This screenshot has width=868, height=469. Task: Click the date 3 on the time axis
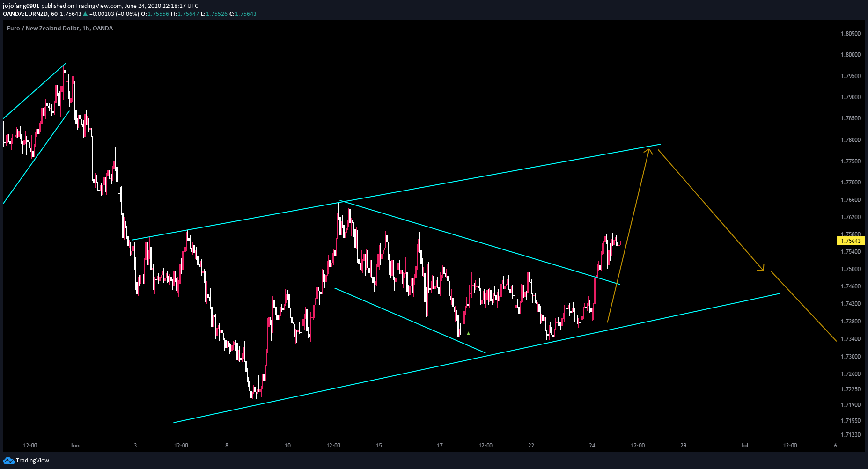pyautogui.click(x=135, y=446)
